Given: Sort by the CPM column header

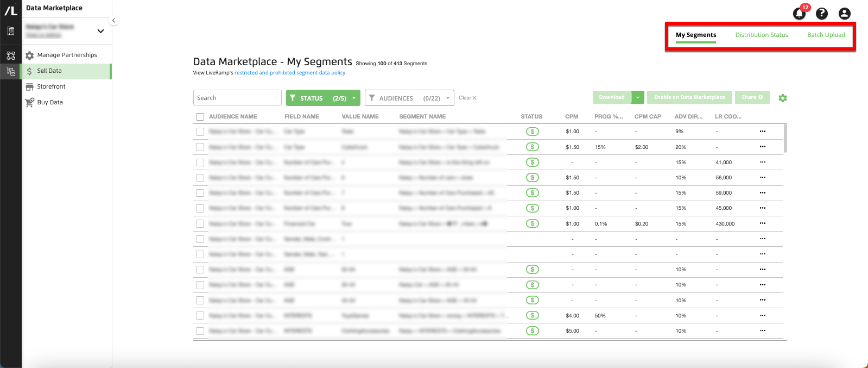Looking at the screenshot, I should [572, 116].
